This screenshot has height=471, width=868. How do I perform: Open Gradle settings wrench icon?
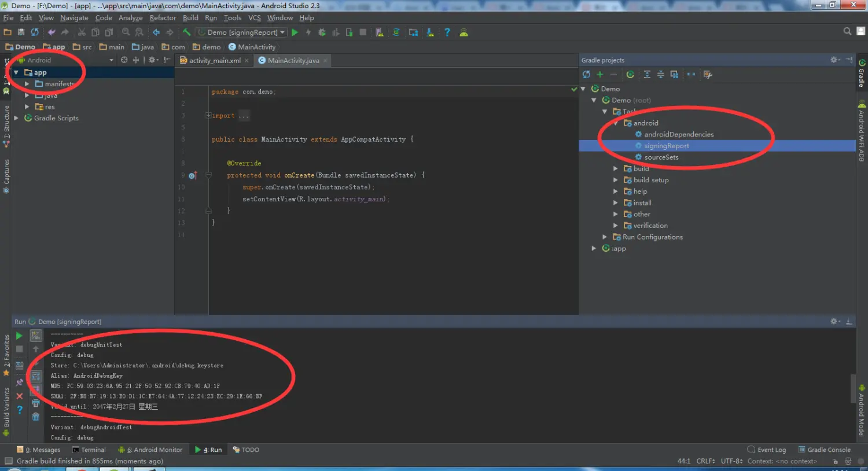click(708, 74)
